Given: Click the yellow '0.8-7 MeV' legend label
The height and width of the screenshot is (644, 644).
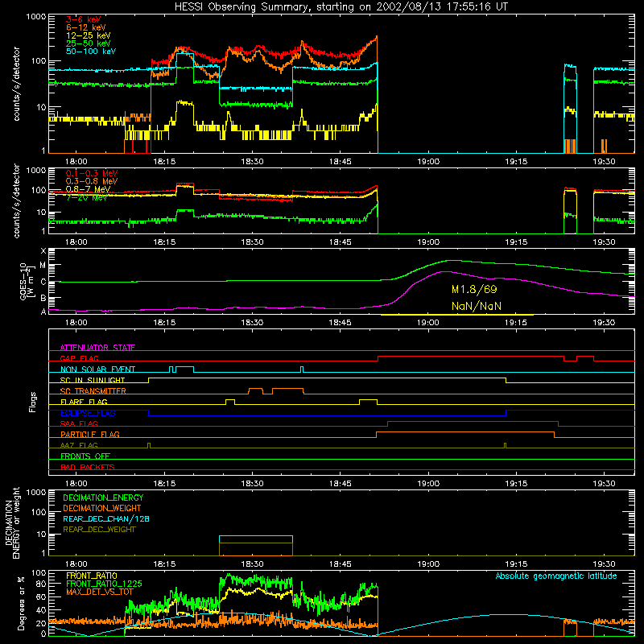Looking at the screenshot, I should [88, 189].
